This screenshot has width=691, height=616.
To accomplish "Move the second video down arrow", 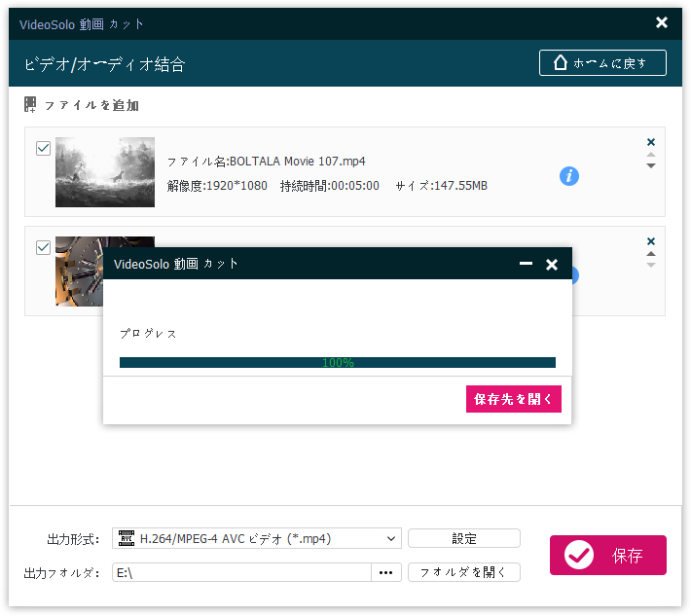I will 651,265.
